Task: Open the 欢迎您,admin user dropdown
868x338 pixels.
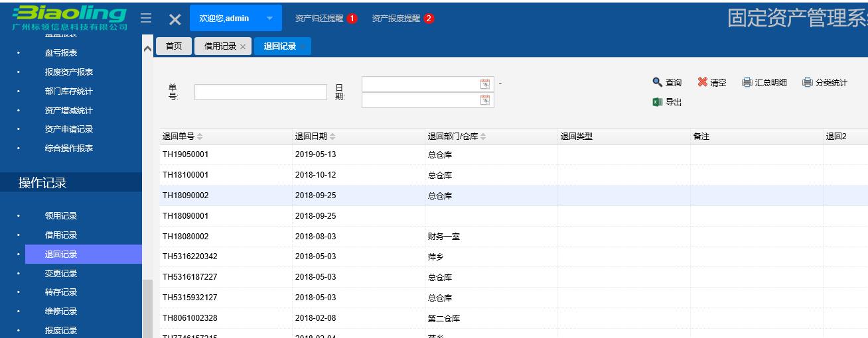Action: 269,19
